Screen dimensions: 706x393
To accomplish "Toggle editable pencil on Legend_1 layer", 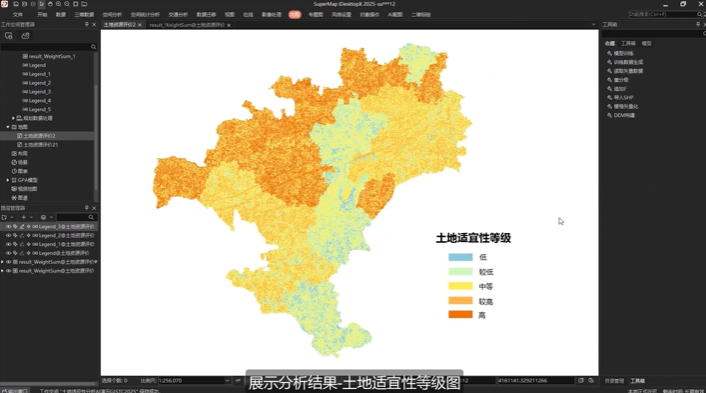I will pos(22,244).
